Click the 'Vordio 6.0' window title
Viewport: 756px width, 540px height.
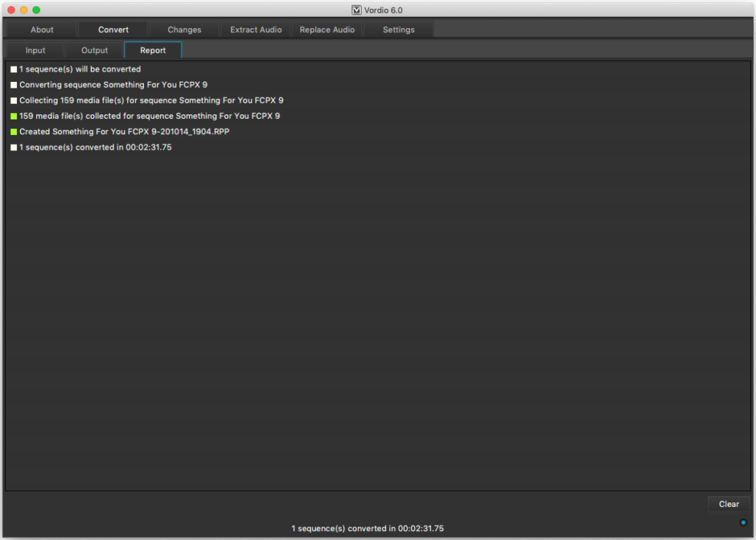383,10
